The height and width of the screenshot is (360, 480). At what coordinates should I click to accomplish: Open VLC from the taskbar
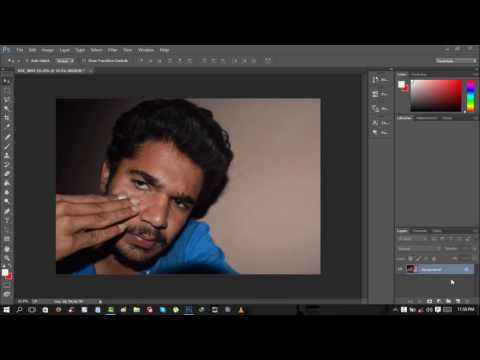click(x=241, y=310)
